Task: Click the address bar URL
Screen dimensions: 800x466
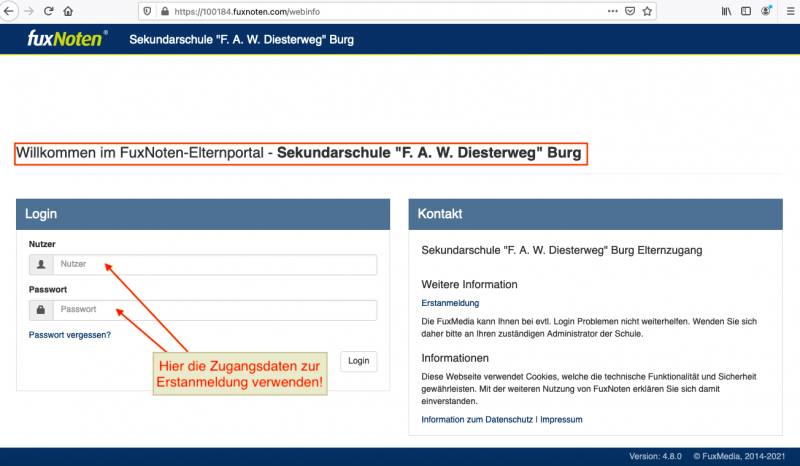Action: click(247, 11)
